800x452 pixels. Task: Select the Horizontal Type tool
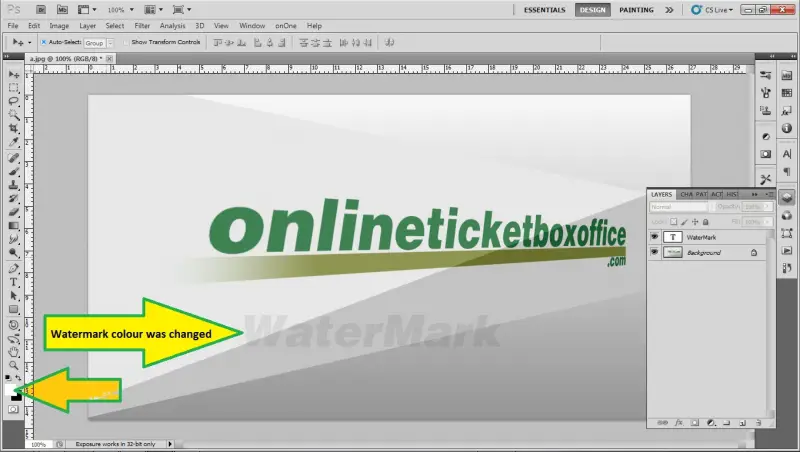tap(14, 282)
